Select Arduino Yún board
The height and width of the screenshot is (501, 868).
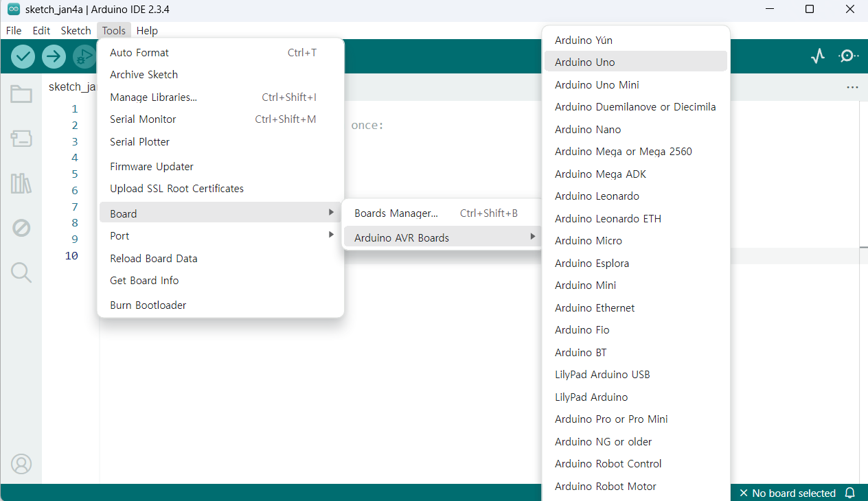tap(636, 40)
